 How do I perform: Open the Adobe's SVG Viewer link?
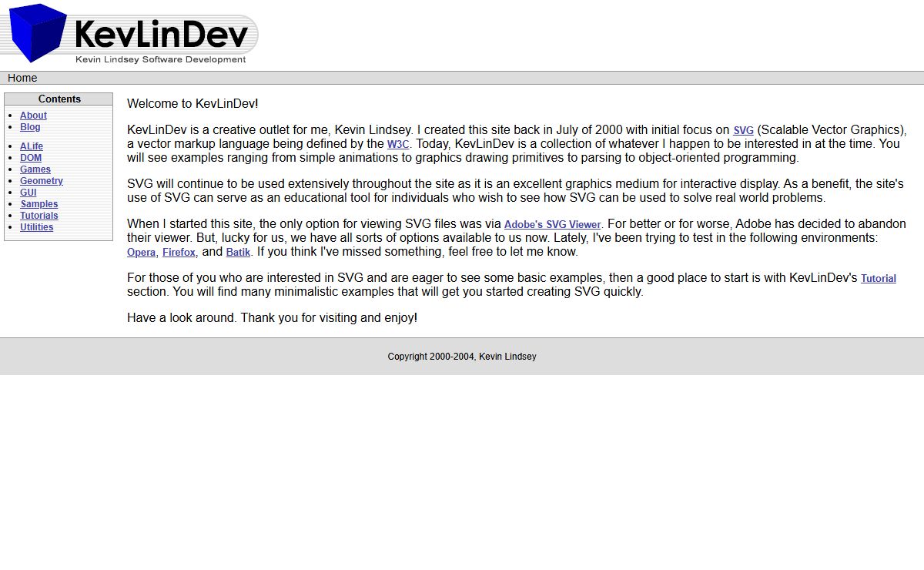point(552,225)
